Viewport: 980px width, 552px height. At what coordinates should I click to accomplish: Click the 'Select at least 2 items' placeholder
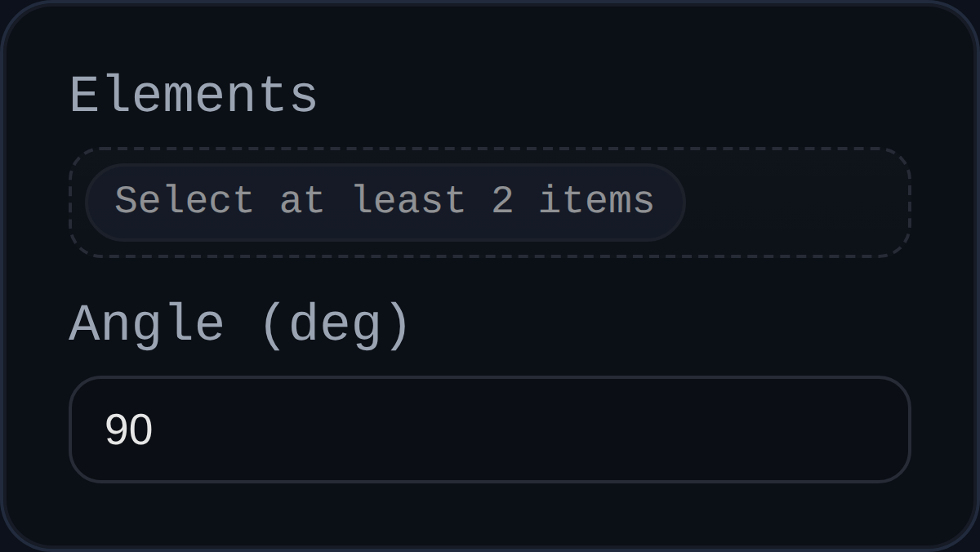pos(384,200)
